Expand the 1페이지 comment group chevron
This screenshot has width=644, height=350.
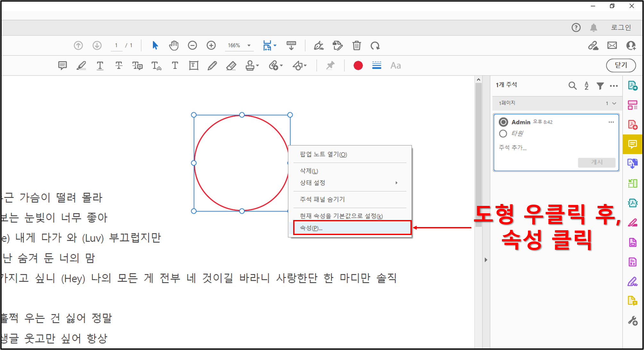tap(614, 103)
